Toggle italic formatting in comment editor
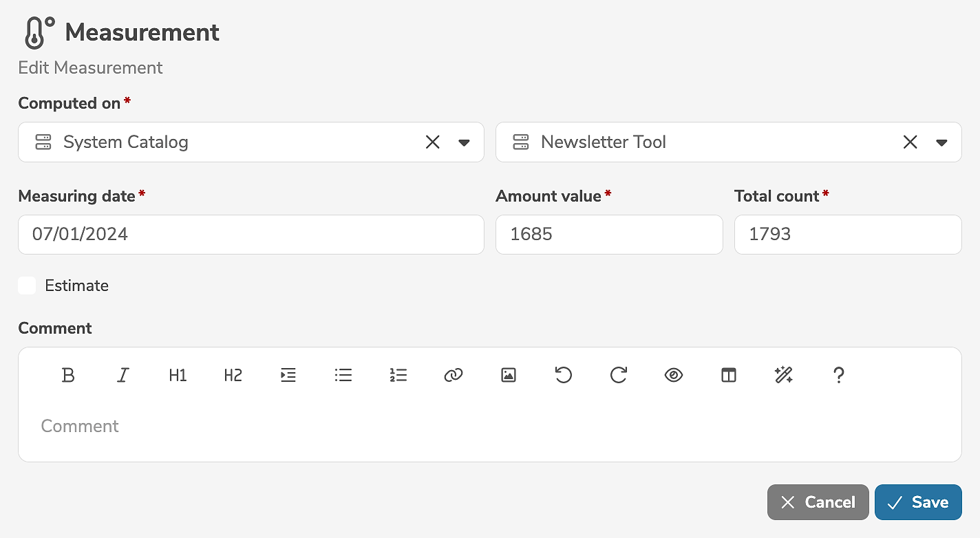The height and width of the screenshot is (538, 980). coord(123,375)
